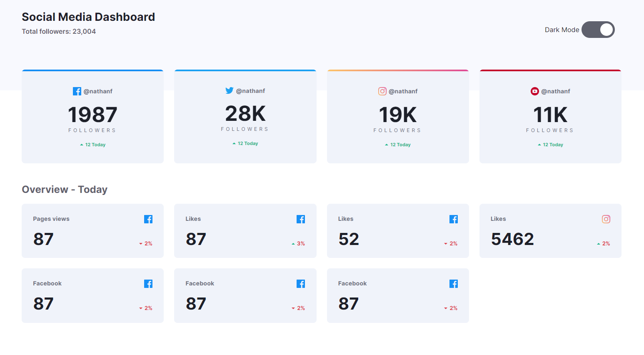The height and width of the screenshot is (355, 644).
Task: Click the @nathanf handle on YouTube card
Action: pos(556,91)
